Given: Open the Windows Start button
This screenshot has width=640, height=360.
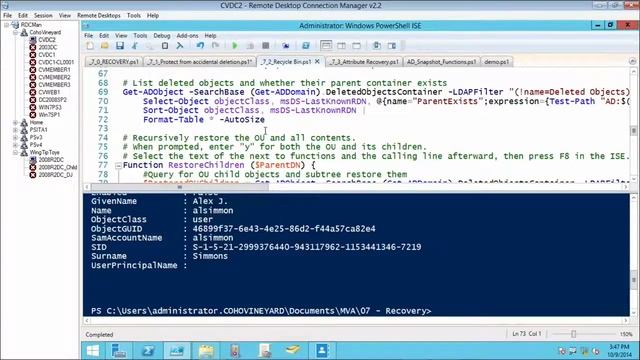Looking at the screenshot, I should pos(93,351).
